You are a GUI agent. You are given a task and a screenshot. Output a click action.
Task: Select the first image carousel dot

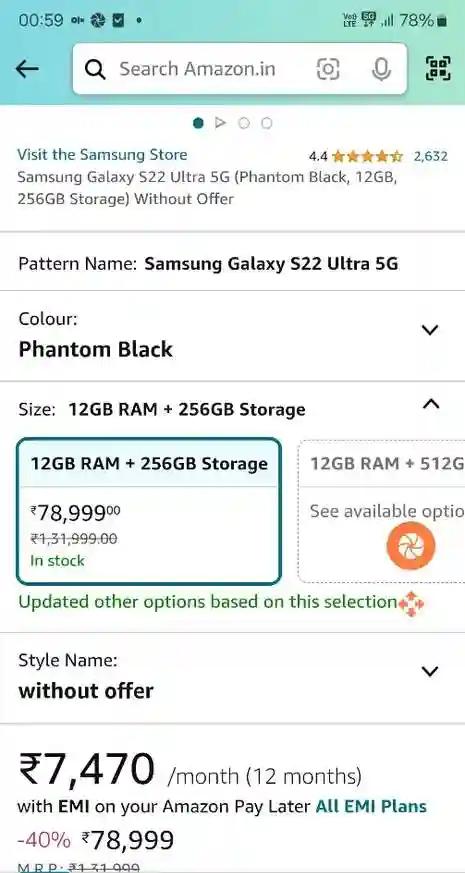click(198, 122)
